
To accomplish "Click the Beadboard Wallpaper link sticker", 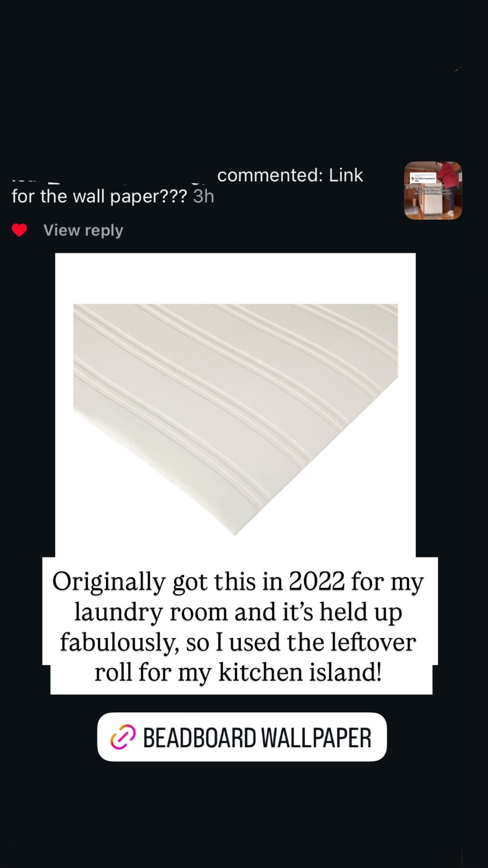I will [242, 737].
